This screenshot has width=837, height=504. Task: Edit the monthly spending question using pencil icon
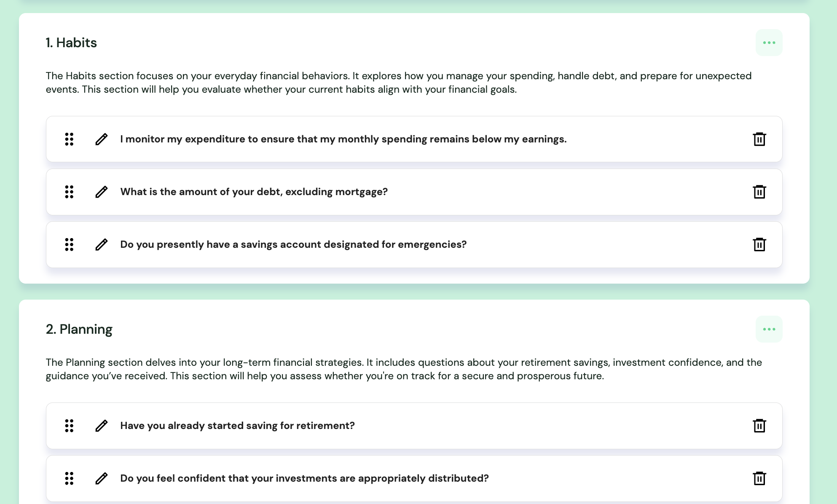pos(101,139)
